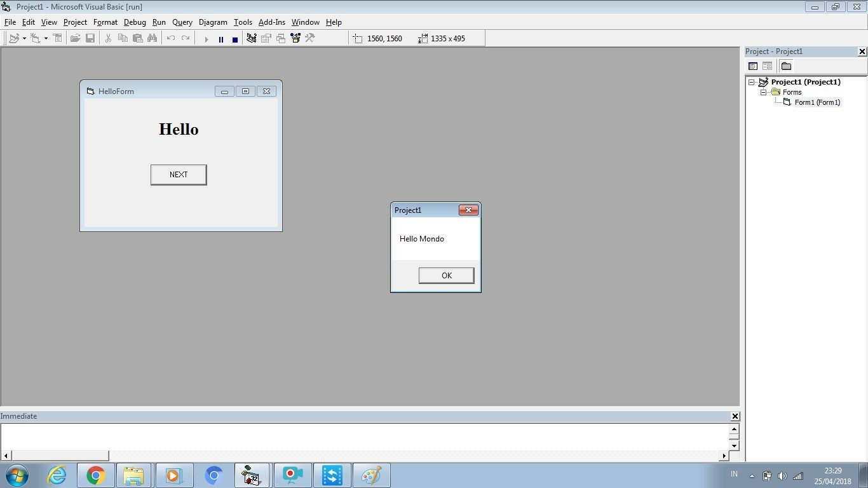Click View Object icon in Project panel
Image resolution: width=868 pixels, height=488 pixels.
pos(767,66)
